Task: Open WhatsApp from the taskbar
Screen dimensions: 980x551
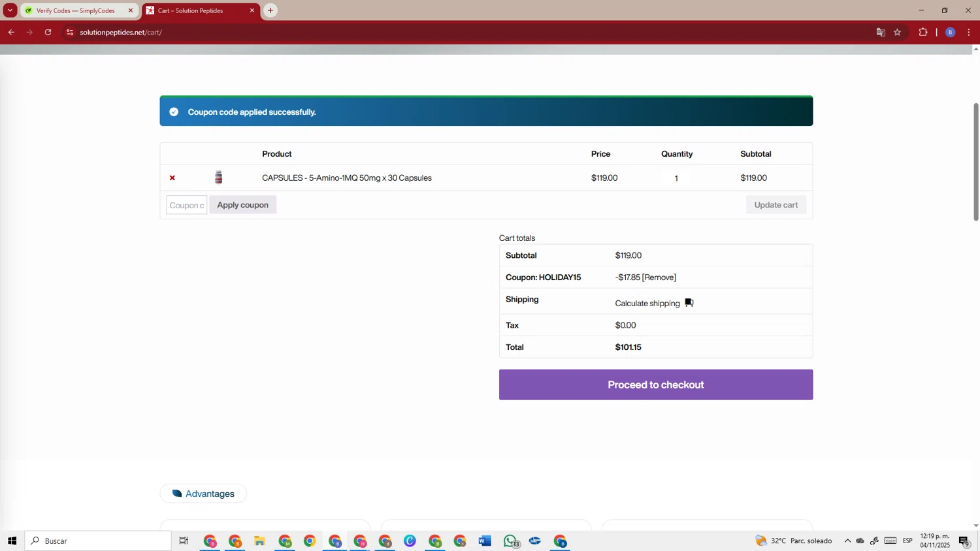Action: (510, 541)
